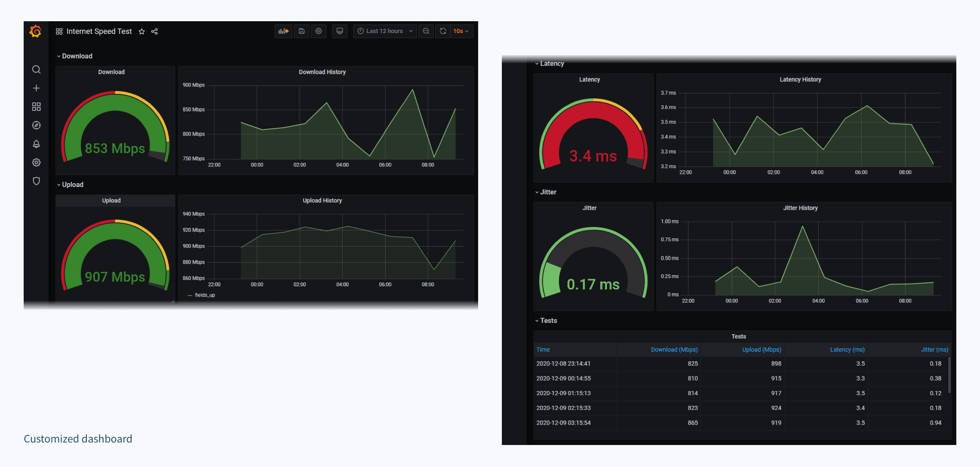Sort table by Download (Mbps) column
Screen dimensions: 980x467
pyautogui.click(x=674, y=349)
